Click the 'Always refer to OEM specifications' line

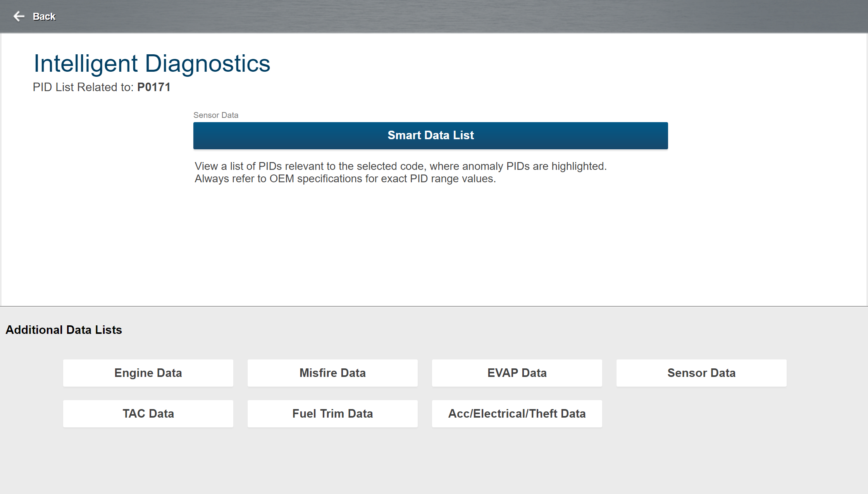pyautogui.click(x=345, y=179)
